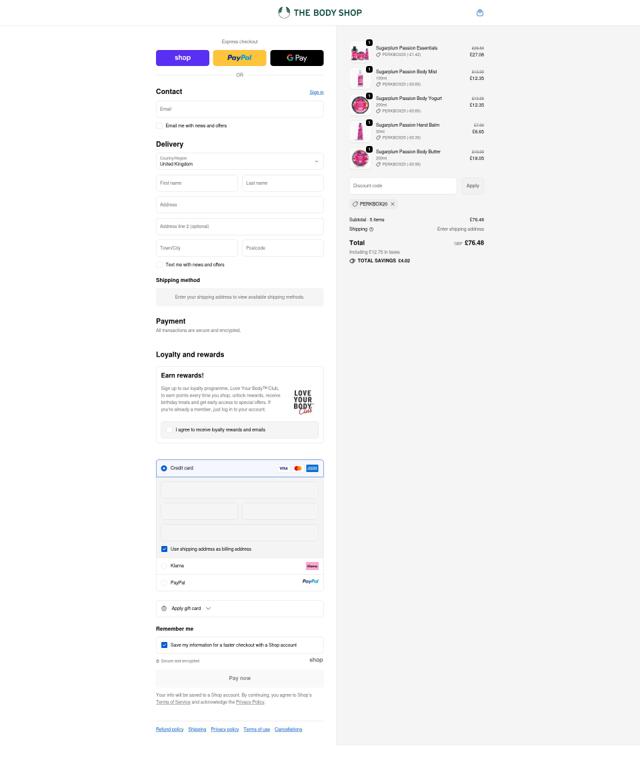
Task: Select the Klarna payment radio option
Action: pos(164,566)
